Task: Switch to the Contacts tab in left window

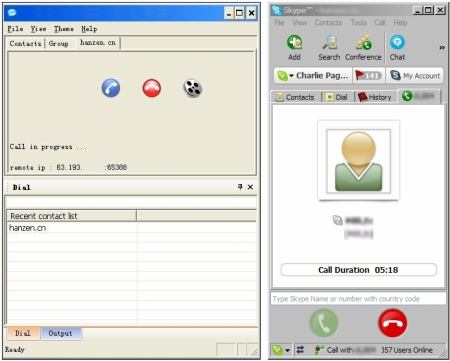Action: click(25, 44)
